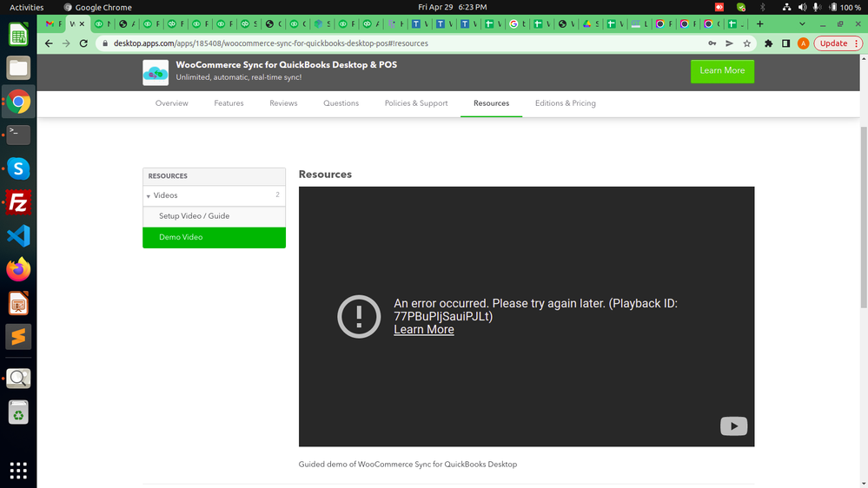Open Firefox from the dock
Viewport: 868px width, 488px height.
click(18, 269)
